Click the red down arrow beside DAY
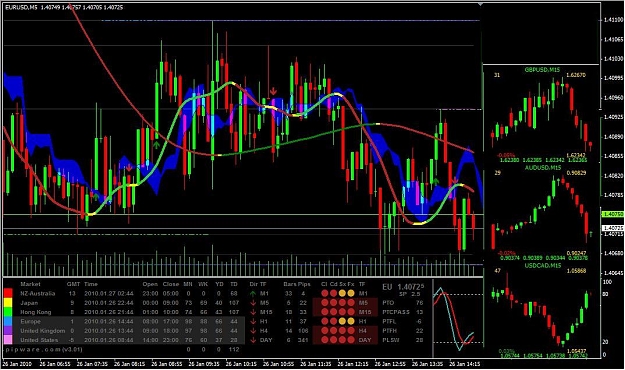The height and width of the screenshot is (370, 625). [253, 340]
